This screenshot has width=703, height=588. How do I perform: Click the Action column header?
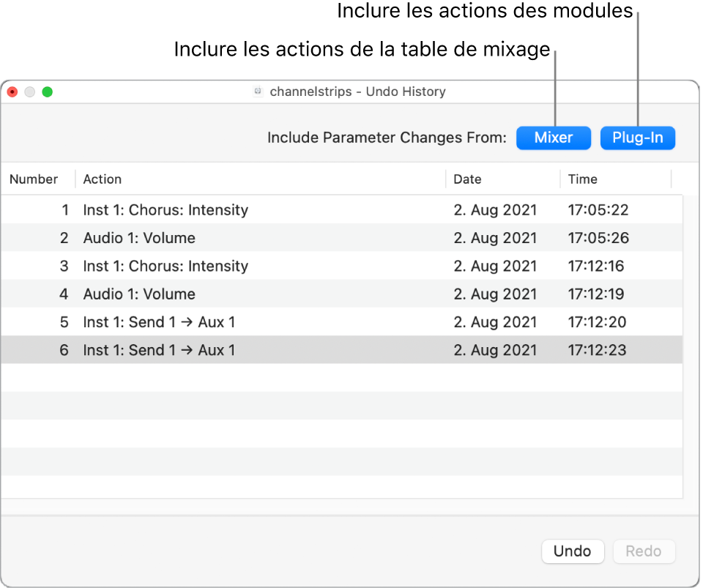coord(102,179)
